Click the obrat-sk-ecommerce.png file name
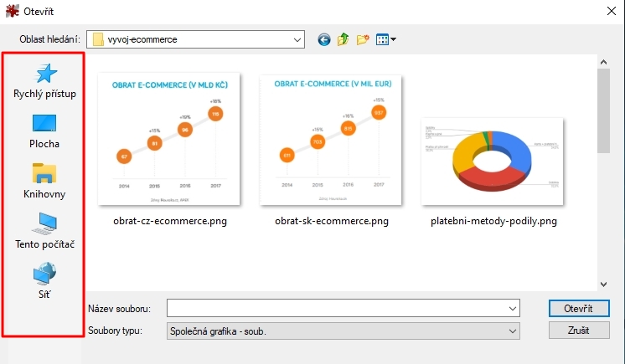This screenshot has width=625, height=364. [x=332, y=221]
